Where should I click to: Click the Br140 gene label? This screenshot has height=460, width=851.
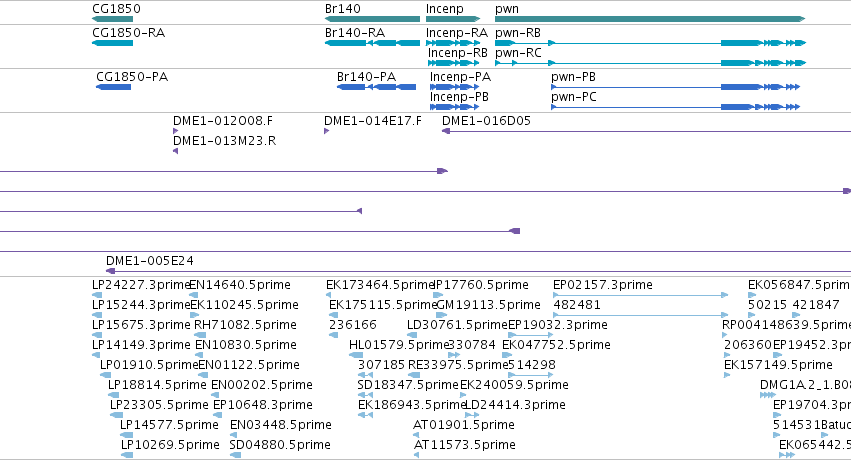(342, 9)
